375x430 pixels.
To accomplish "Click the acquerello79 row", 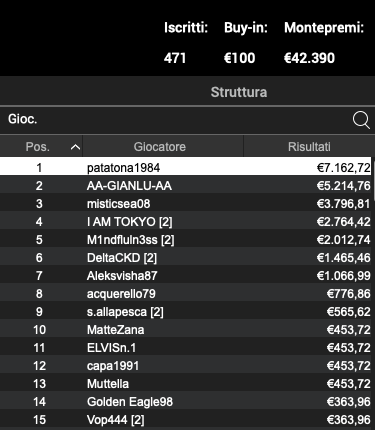I will pyautogui.click(x=186, y=293).
